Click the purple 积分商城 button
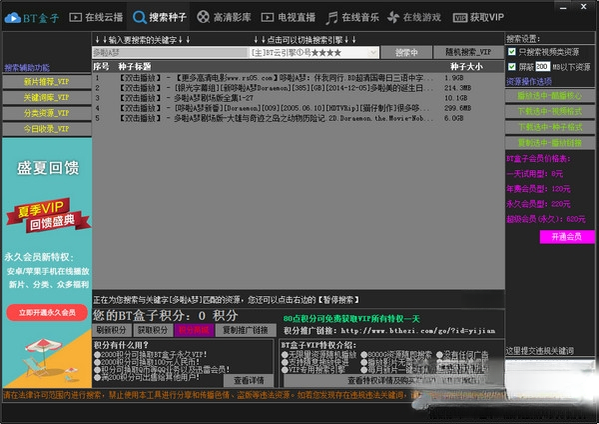The image size is (599, 424). (x=194, y=330)
